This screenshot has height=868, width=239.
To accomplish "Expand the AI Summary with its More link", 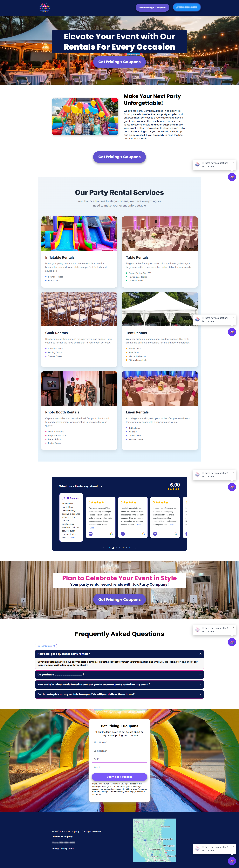I will click(72, 537).
